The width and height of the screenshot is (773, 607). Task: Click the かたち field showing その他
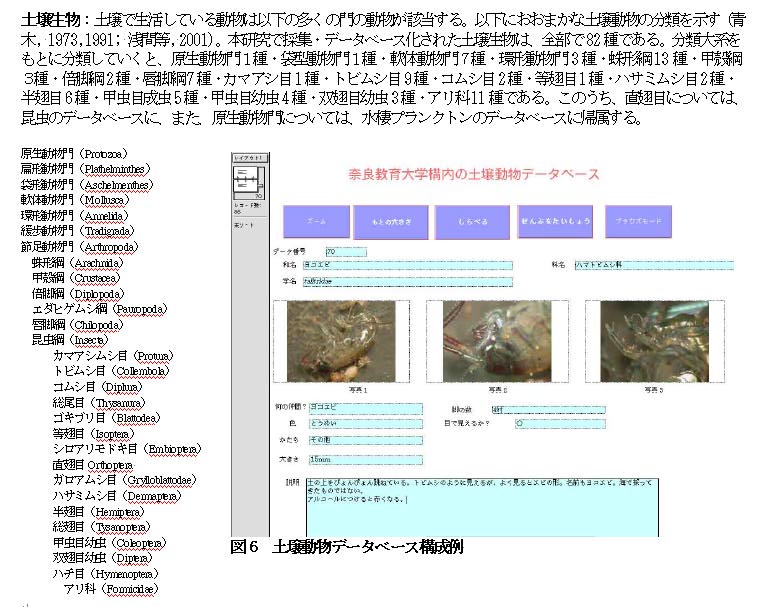[x=365, y=440]
